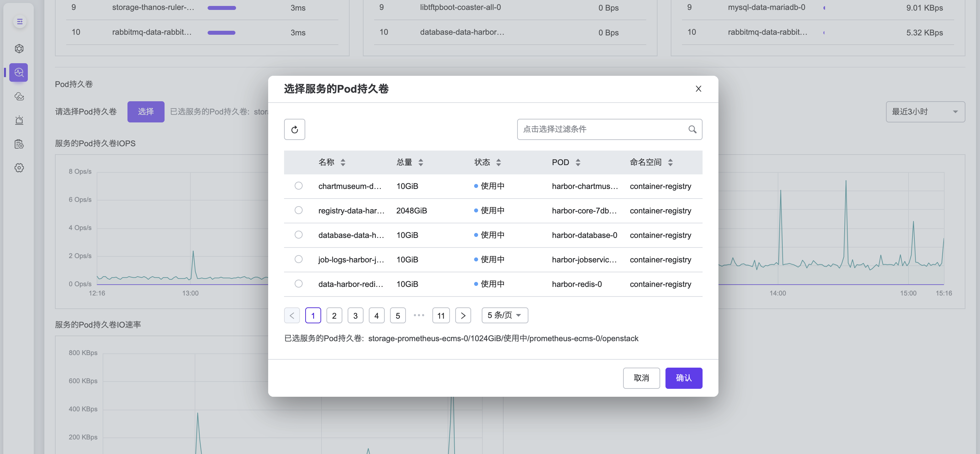Sort table by POD column
The width and height of the screenshot is (980, 454).
click(x=578, y=163)
